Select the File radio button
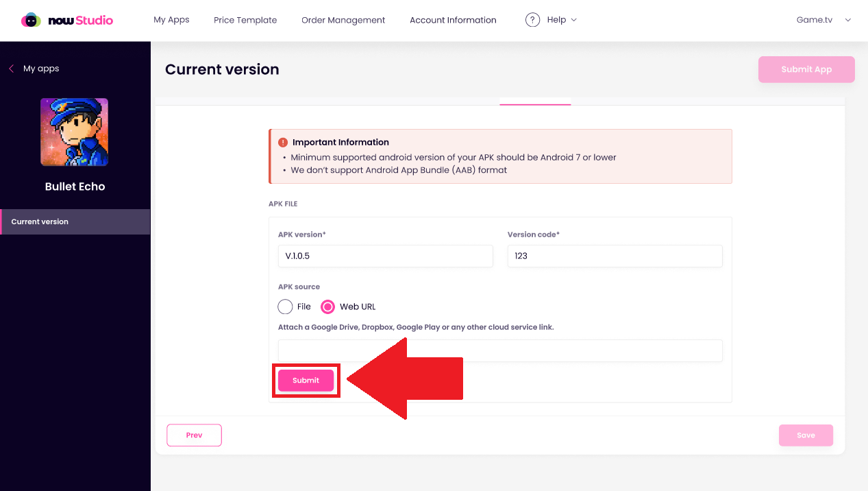The height and width of the screenshot is (491, 868). click(x=285, y=307)
